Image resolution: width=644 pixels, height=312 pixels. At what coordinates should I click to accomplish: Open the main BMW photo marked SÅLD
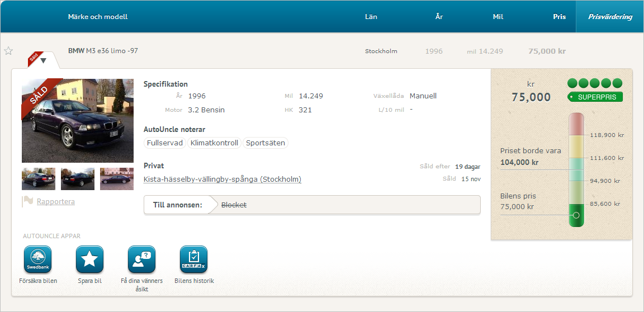(78, 121)
